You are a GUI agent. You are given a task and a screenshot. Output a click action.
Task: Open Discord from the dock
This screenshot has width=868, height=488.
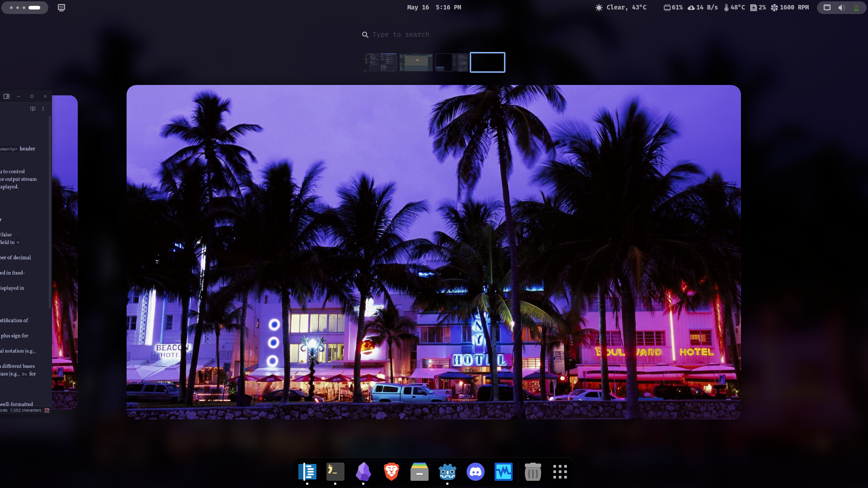click(x=475, y=472)
